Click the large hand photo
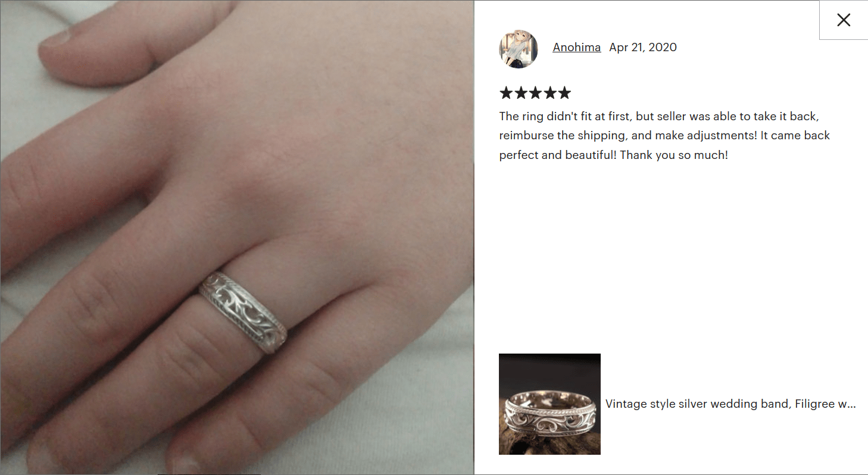 point(237,237)
